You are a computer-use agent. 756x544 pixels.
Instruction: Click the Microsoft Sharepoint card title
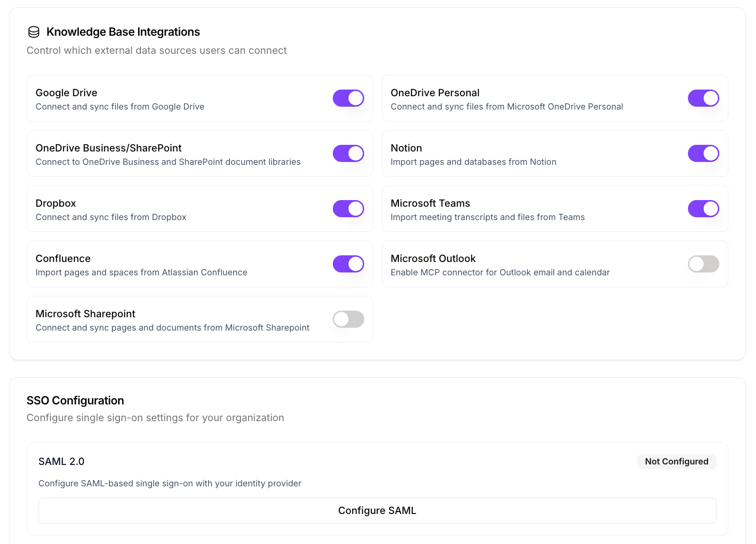86,314
